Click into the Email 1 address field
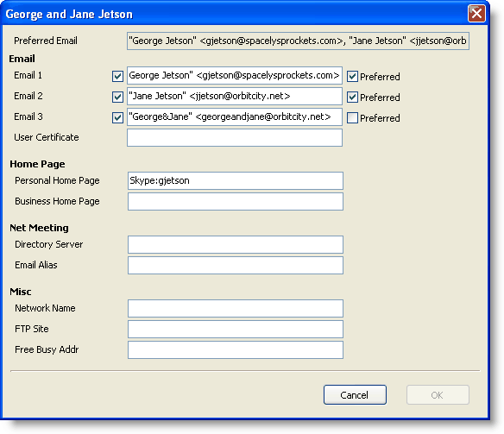This screenshot has height=434, width=504. (x=235, y=75)
